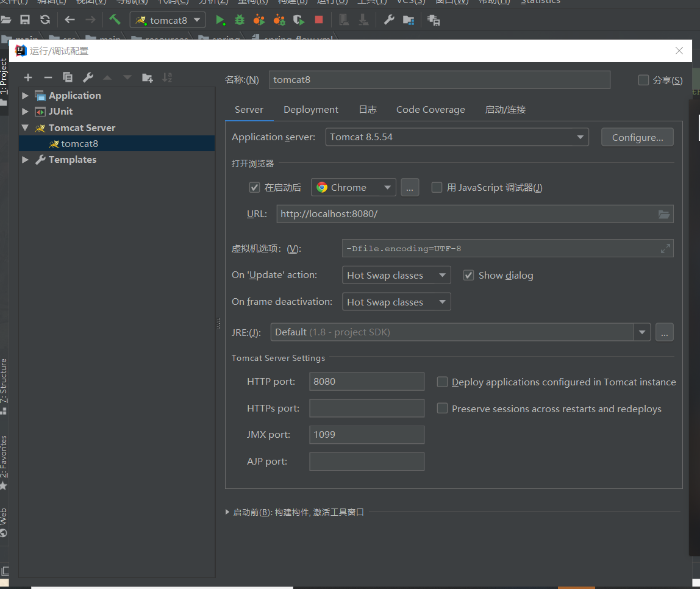
Task: Open the On 'Update' action dropdown
Action: click(396, 276)
